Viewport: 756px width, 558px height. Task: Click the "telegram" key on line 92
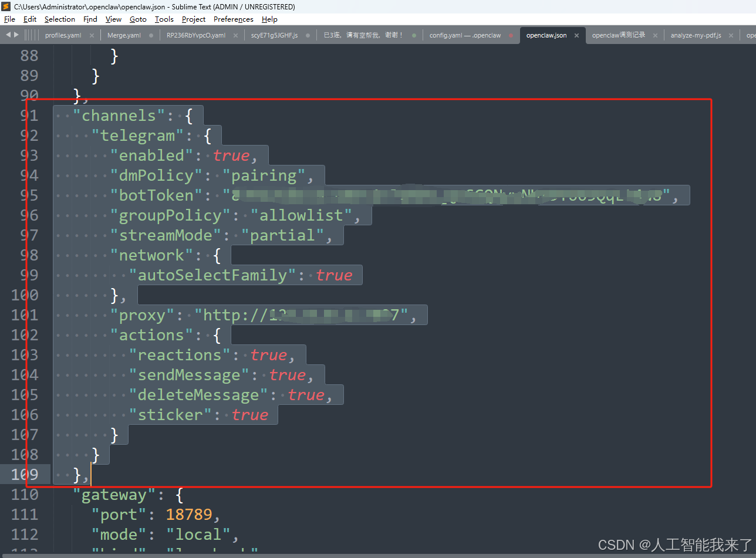[x=138, y=135]
